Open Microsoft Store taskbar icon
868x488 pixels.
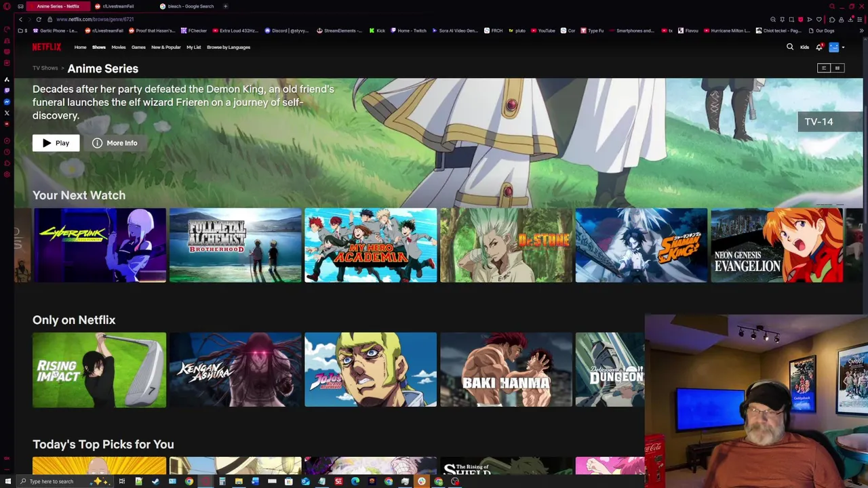coord(289,481)
